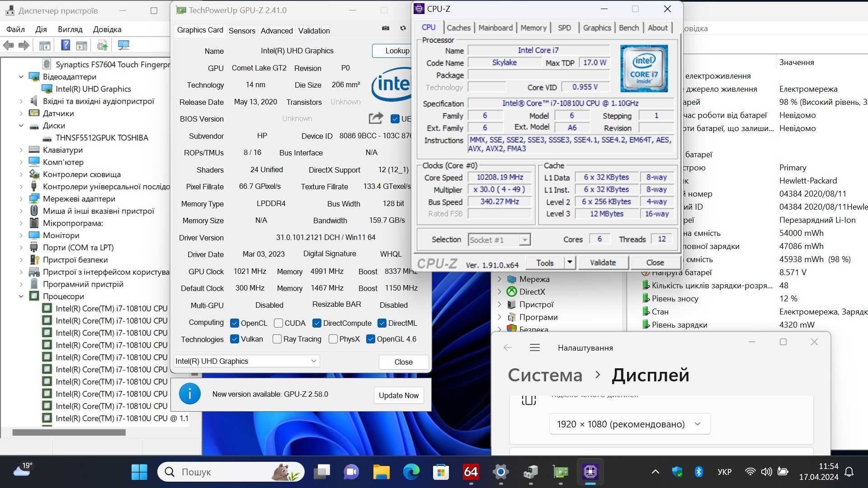
Task: Open the GPU selection dropdown in GPU-Z
Action: [247, 361]
